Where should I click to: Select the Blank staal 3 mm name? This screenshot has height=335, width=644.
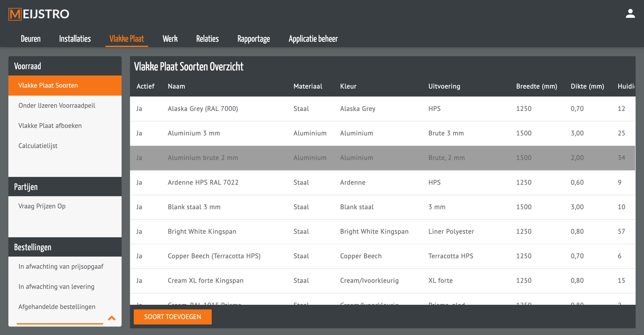(x=194, y=207)
